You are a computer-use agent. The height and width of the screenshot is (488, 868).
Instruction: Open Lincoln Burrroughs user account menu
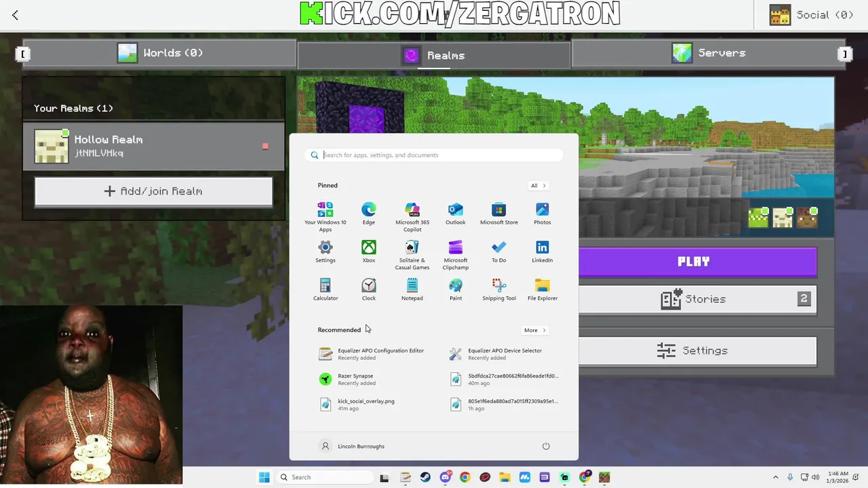click(353, 446)
